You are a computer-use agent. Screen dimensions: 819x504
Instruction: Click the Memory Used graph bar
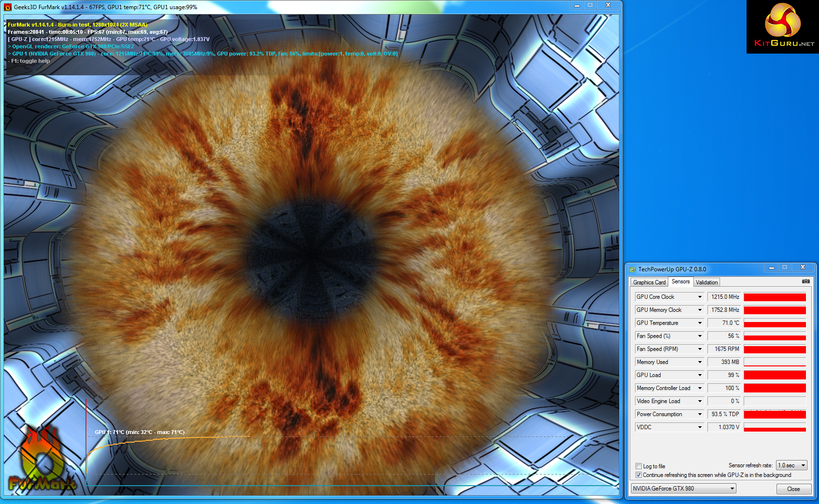(775, 362)
